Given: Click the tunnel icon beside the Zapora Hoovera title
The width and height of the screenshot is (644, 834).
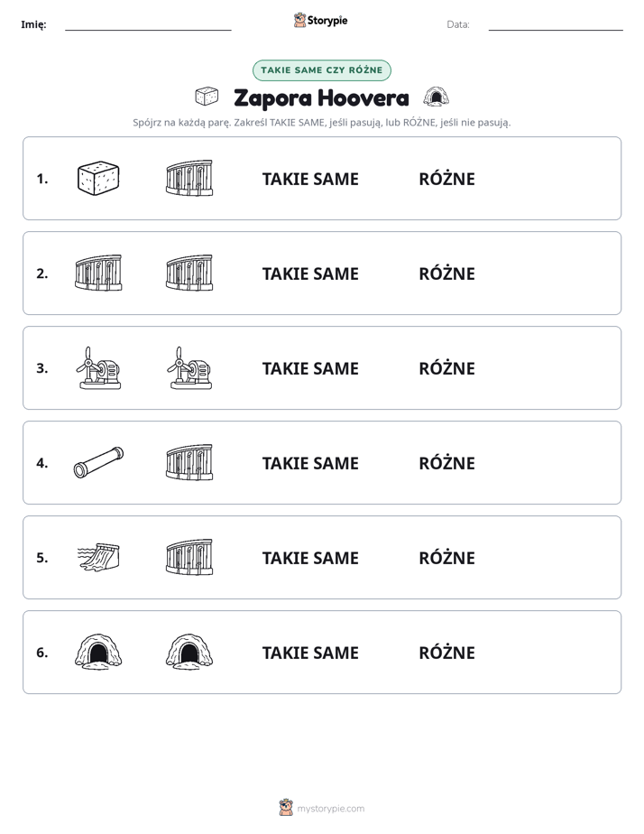Looking at the screenshot, I should (x=437, y=97).
